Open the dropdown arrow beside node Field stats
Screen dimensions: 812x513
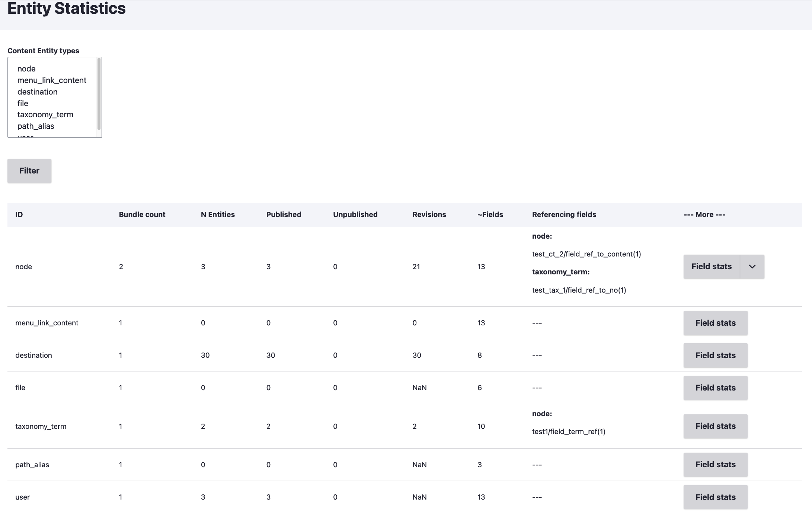click(752, 267)
